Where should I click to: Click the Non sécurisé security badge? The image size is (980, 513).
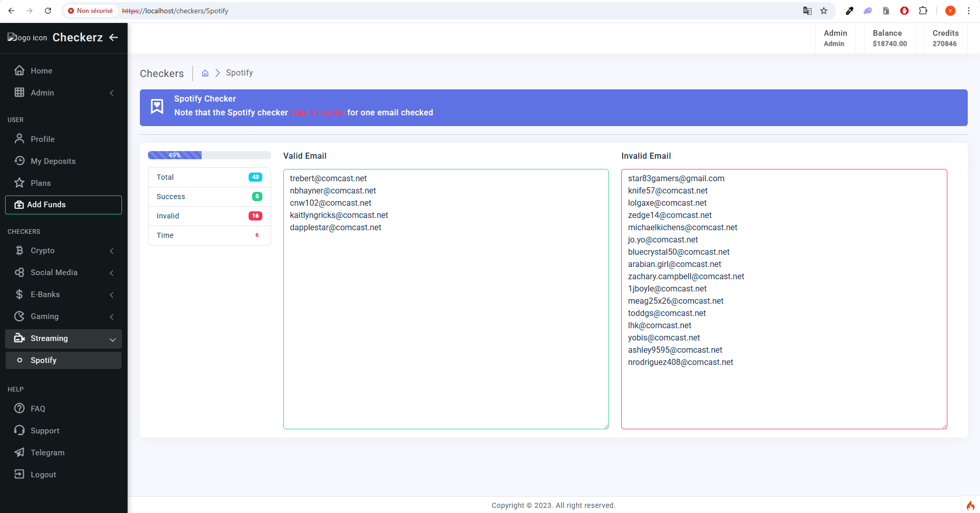[90, 11]
